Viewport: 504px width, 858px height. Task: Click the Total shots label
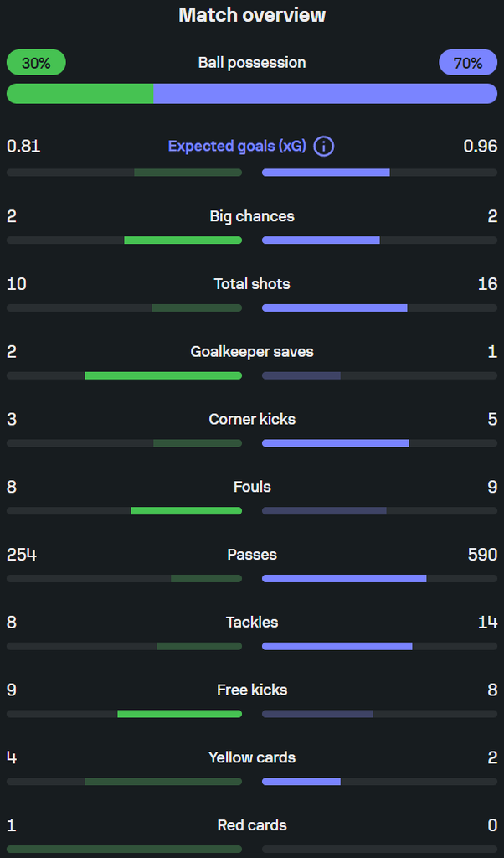point(252,284)
